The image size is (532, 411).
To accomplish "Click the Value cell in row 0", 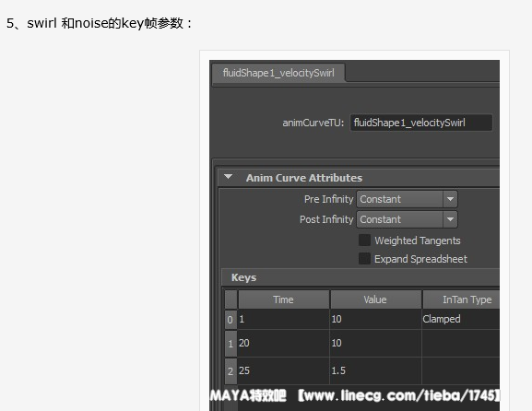I will tap(375, 319).
